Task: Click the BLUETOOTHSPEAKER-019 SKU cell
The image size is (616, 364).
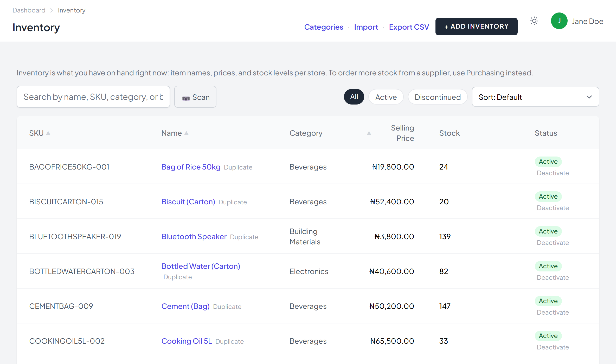Action: (75, 237)
